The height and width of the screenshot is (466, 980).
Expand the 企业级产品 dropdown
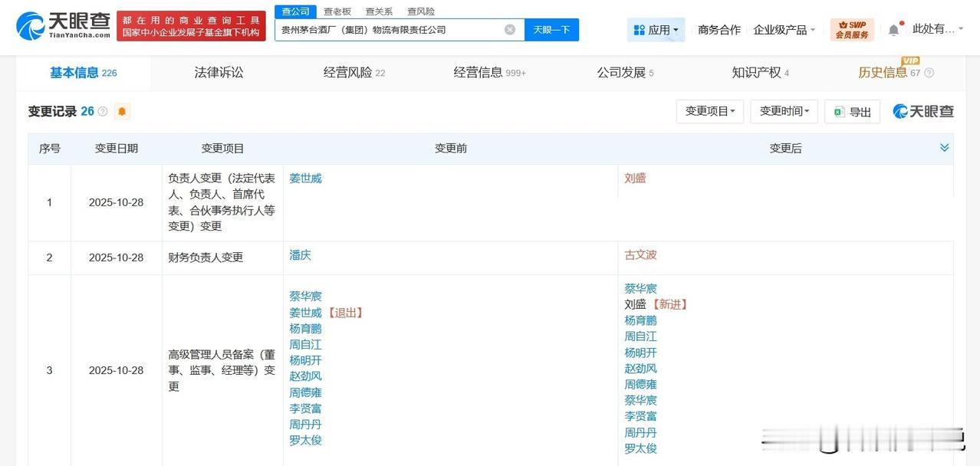tap(784, 30)
